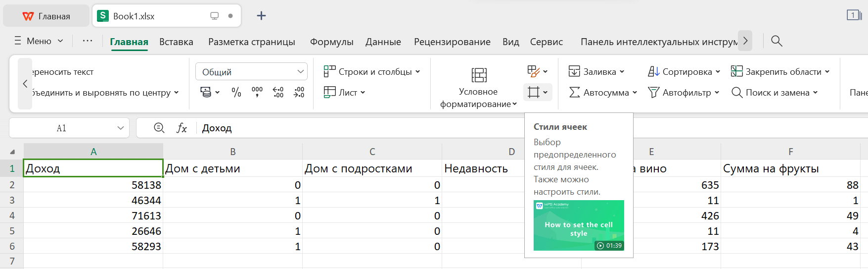Image resolution: width=868 pixels, height=269 pixels.
Task: Open the Меню dropdown
Action: [x=39, y=41]
